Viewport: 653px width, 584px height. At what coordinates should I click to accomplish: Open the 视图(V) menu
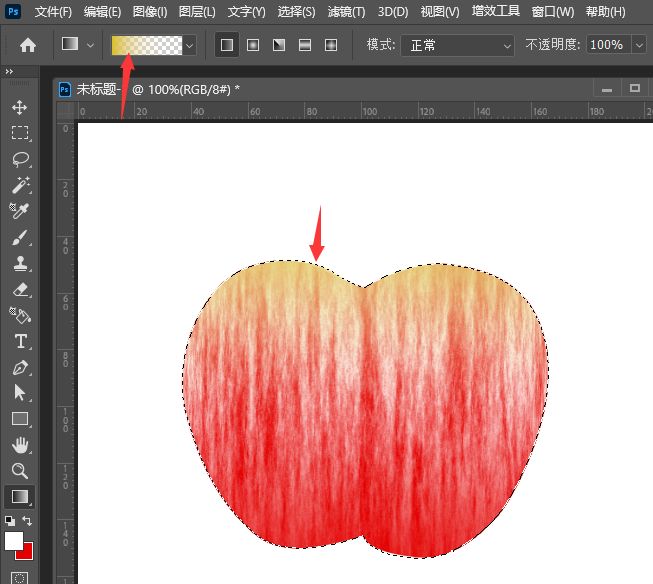pos(440,12)
